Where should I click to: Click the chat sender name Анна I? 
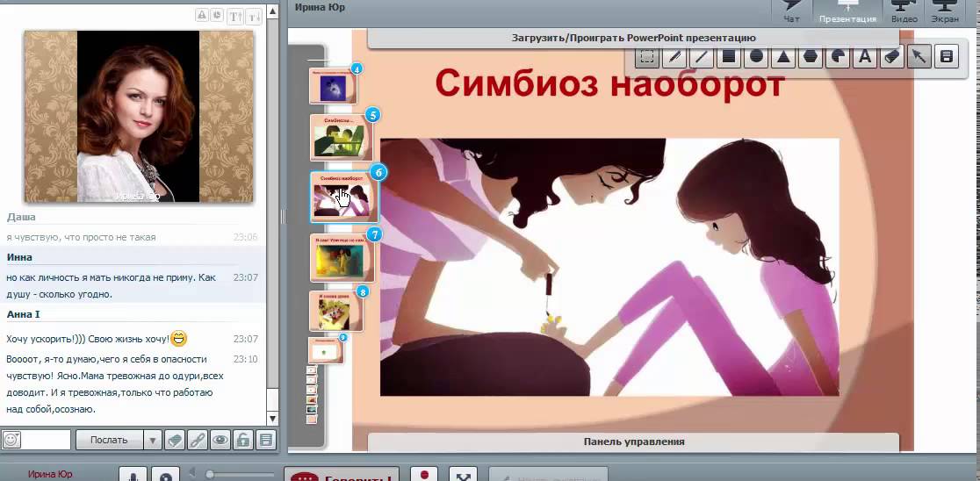[23, 314]
